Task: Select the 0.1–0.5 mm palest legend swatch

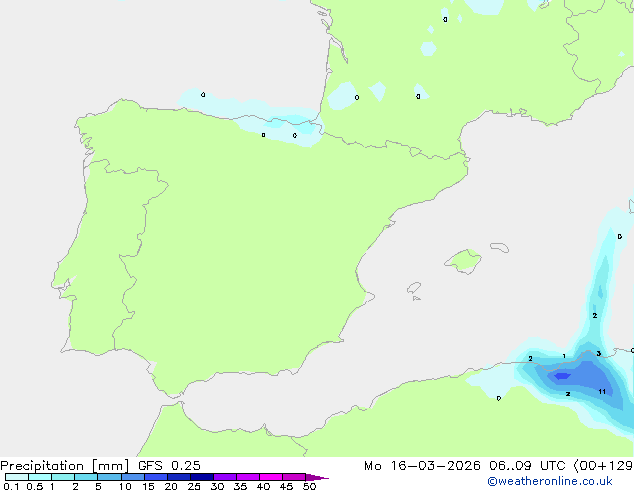Action: pos(17,477)
